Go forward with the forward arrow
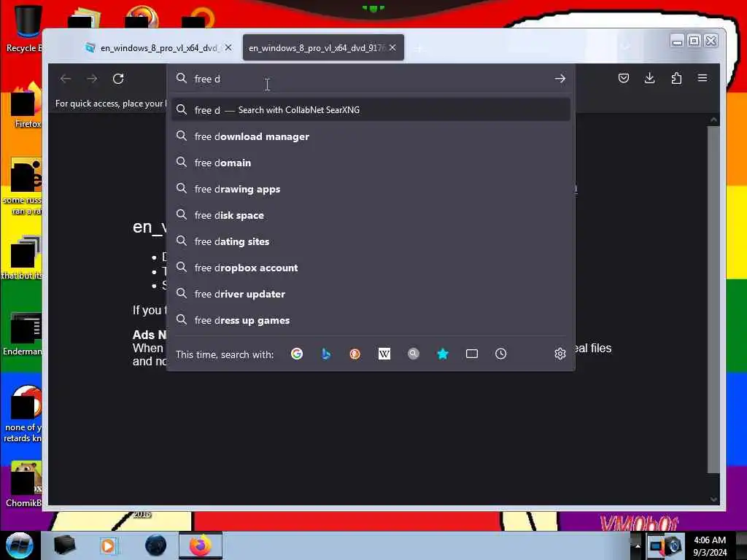The image size is (747, 560). 92,79
